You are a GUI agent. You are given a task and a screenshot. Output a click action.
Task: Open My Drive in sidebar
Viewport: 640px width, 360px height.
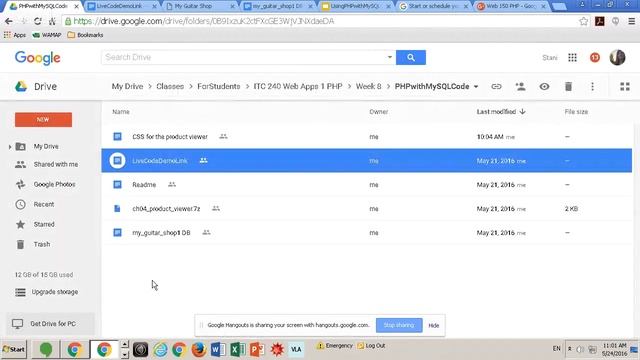[46, 146]
